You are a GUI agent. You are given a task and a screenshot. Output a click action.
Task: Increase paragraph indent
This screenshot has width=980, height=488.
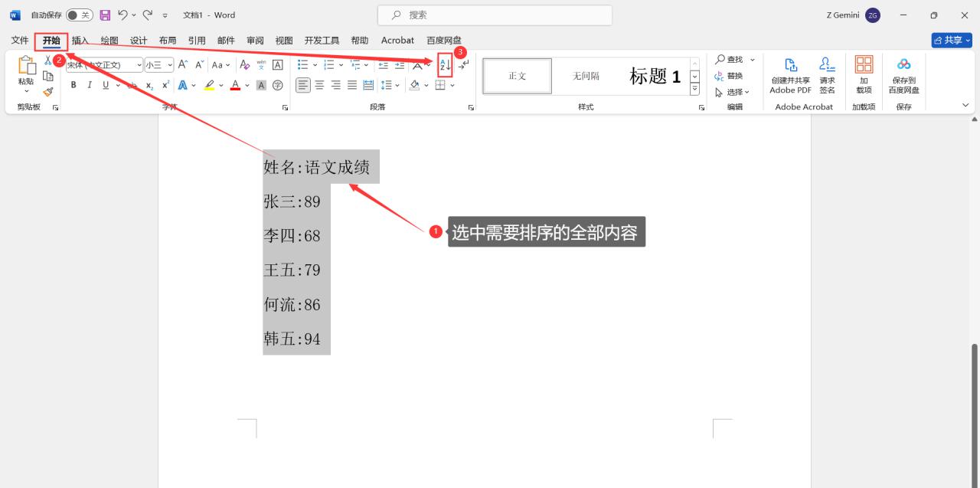pos(400,65)
